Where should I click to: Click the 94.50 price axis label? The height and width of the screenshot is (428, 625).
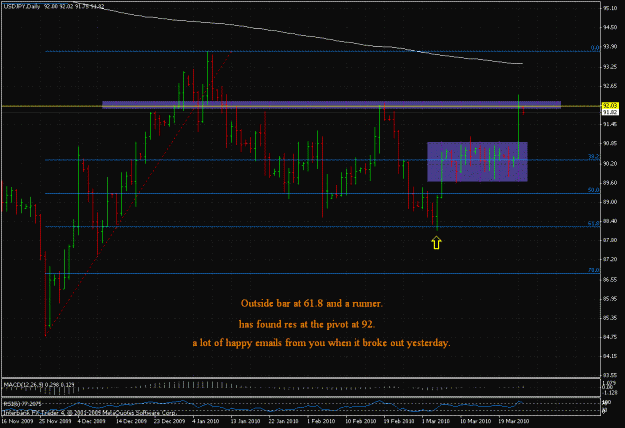point(610,27)
